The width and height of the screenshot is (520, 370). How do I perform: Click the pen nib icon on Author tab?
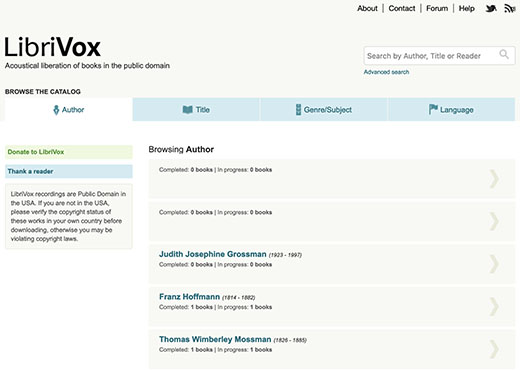point(56,110)
